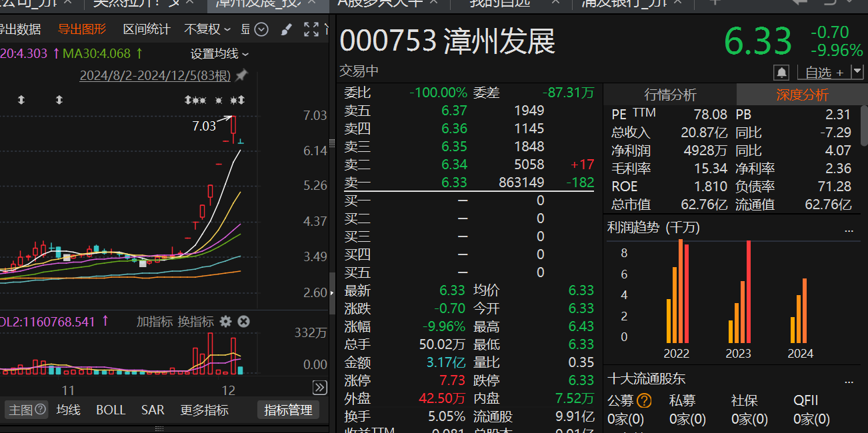
Task: Click the price alert bell icon
Action: point(781,72)
